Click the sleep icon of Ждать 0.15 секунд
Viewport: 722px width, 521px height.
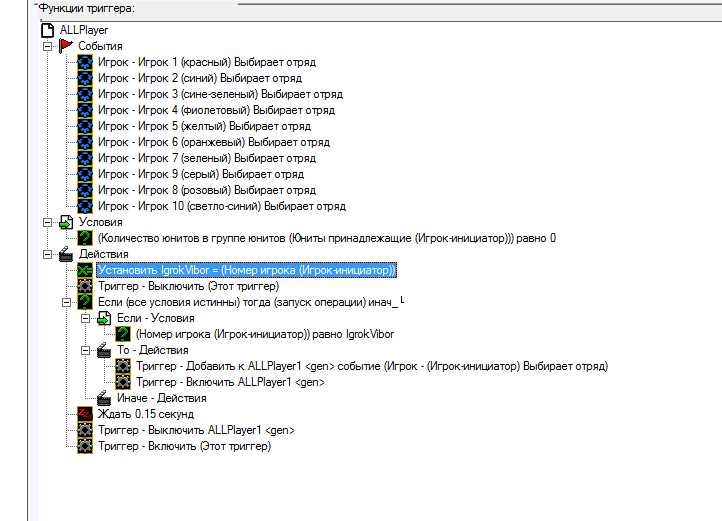pyautogui.click(x=85, y=414)
